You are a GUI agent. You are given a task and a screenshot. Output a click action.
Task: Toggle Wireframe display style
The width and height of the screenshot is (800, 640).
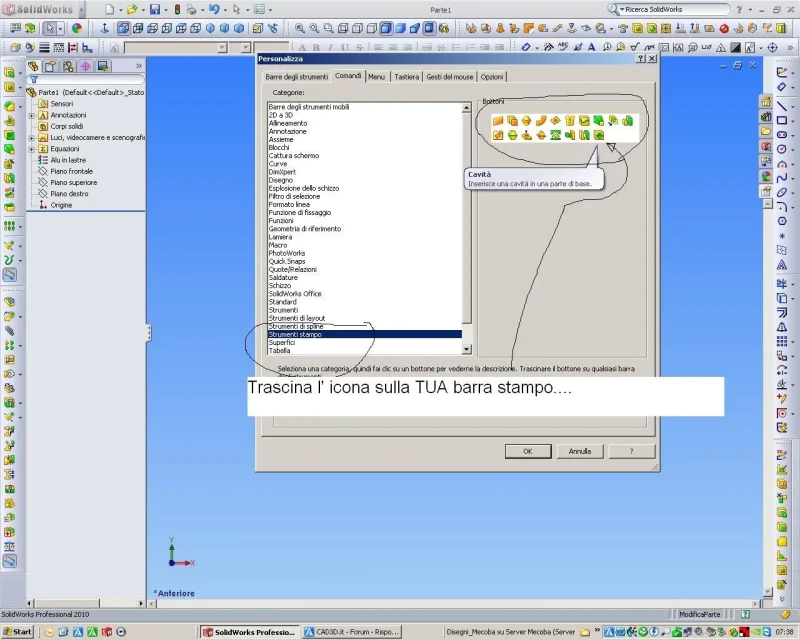pos(343,29)
